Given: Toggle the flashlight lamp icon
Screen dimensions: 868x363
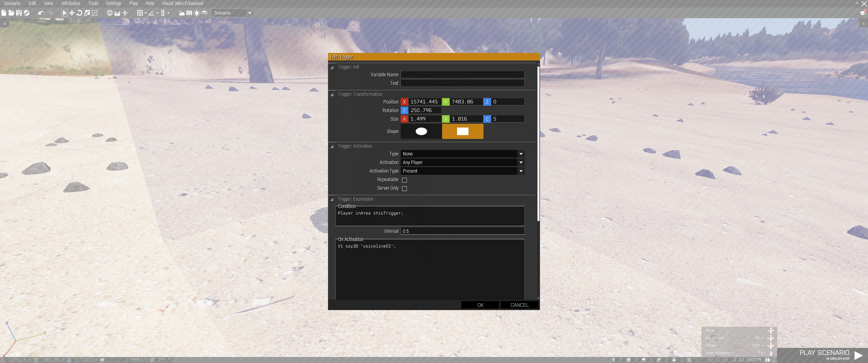Looking at the screenshot, I should tap(197, 13).
